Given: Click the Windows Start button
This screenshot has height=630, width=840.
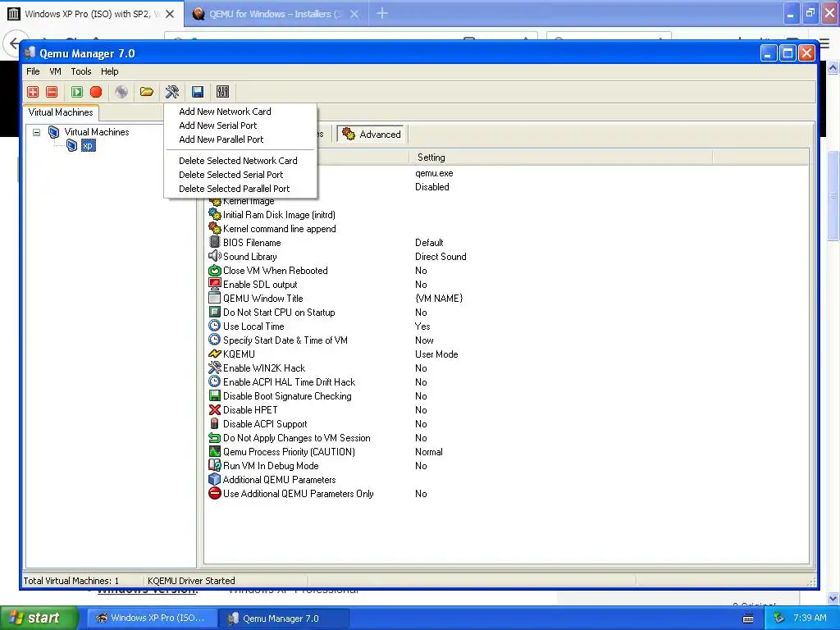Looking at the screenshot, I should [x=39, y=618].
